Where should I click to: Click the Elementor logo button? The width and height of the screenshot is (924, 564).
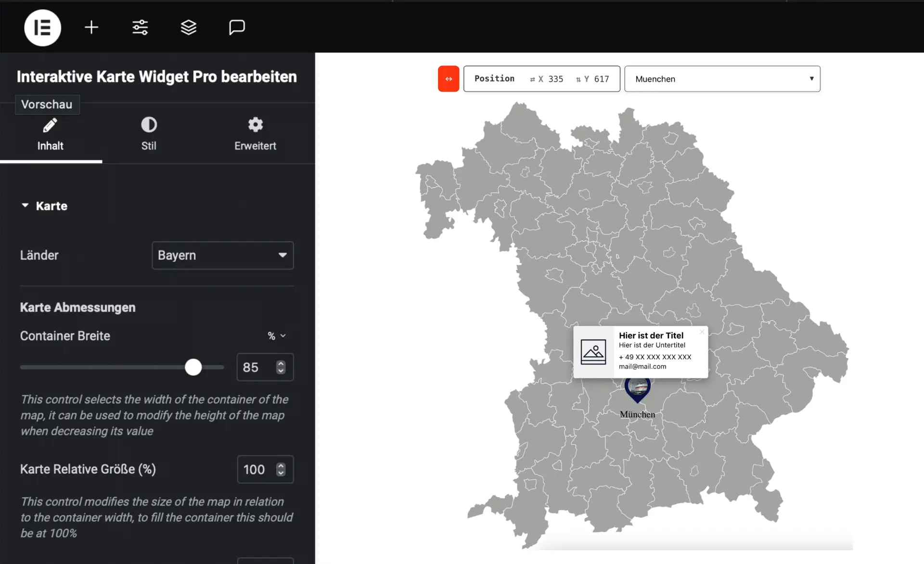43,27
